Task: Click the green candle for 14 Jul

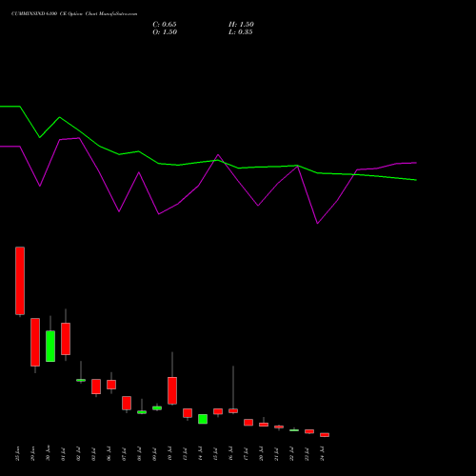Action: [203, 419]
